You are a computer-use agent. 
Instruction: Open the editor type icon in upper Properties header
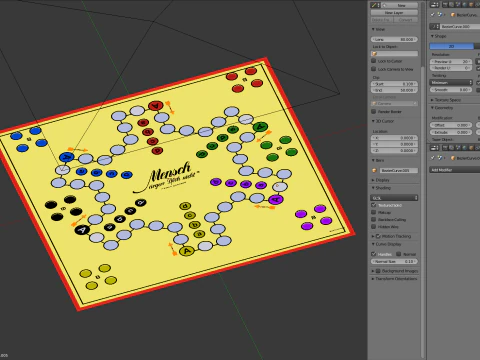tap(434, 5)
